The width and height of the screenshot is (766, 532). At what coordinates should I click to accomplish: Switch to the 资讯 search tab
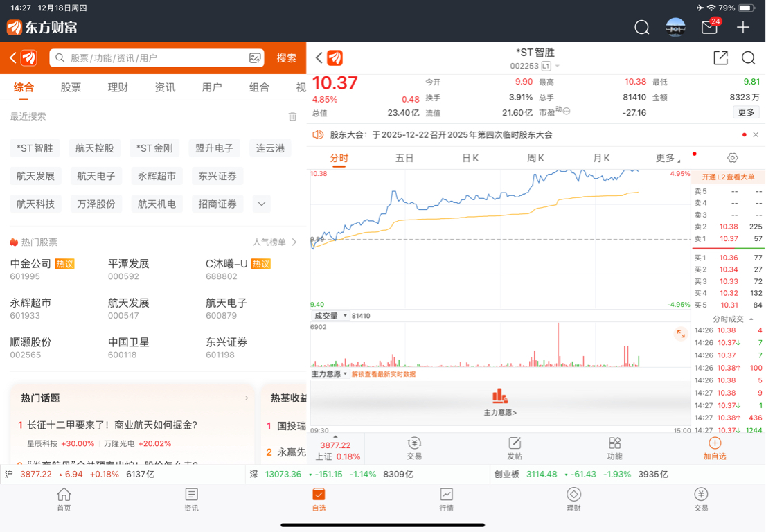click(x=165, y=87)
